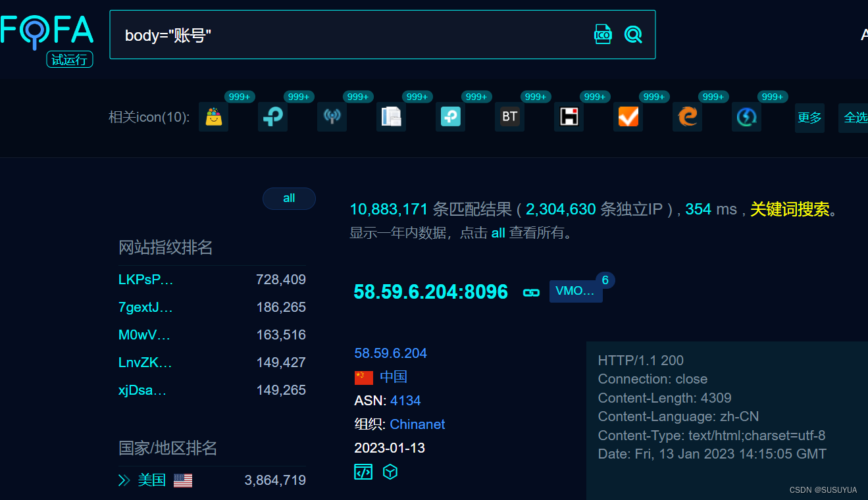
Task: Filter by organization Chinanet
Action: 417,424
